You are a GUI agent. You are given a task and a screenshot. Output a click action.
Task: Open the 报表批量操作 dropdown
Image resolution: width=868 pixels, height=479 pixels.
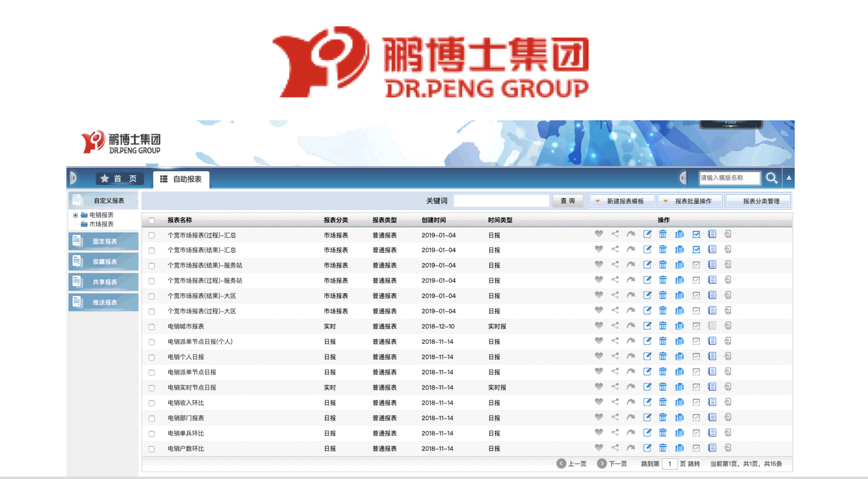(690, 201)
